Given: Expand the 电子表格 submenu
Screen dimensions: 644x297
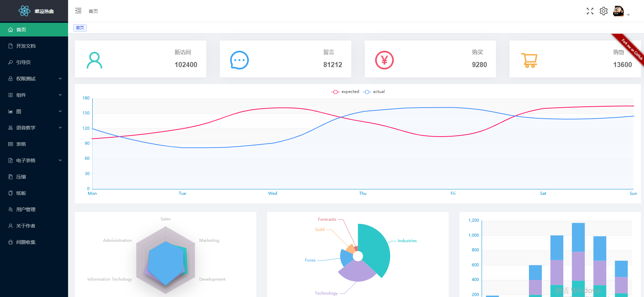Looking at the screenshot, I should (34, 160).
